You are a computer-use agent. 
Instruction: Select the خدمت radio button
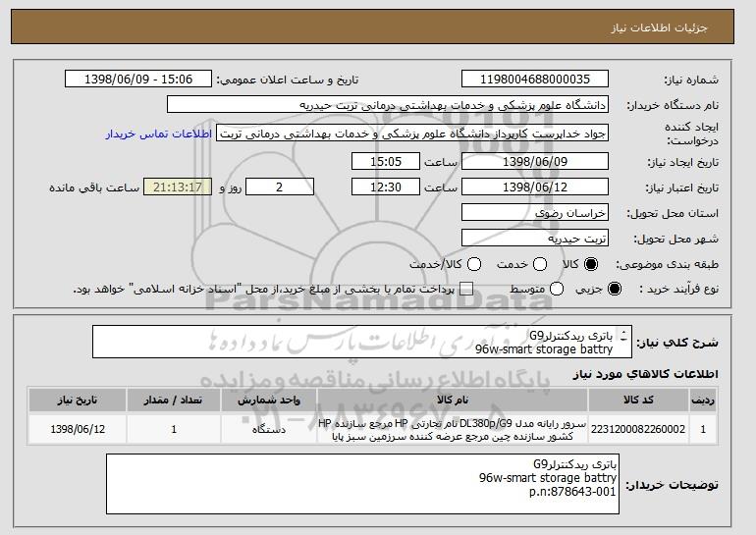click(x=540, y=264)
